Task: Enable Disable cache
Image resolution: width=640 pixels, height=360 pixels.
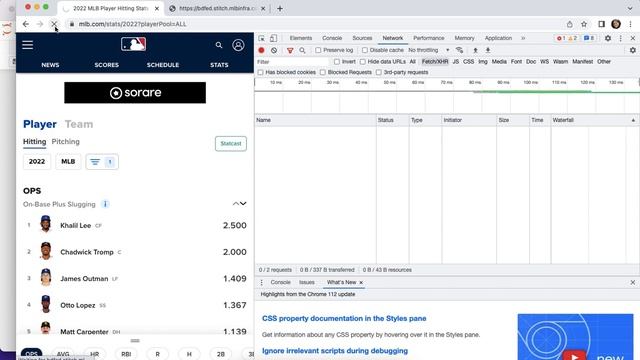Action: click(x=365, y=50)
